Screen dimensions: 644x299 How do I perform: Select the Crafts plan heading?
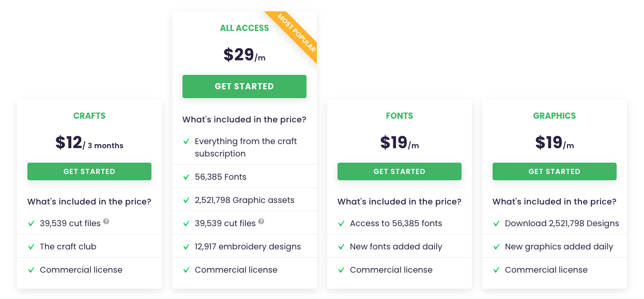click(x=89, y=116)
